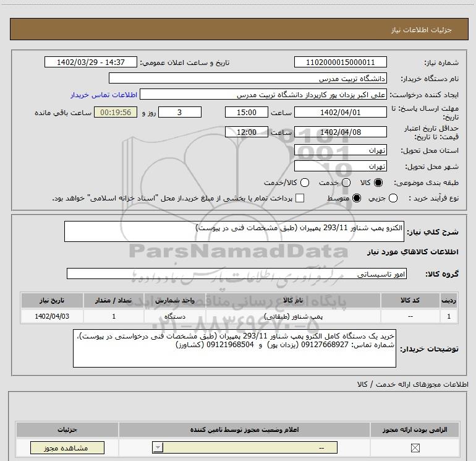Click the شماره نیاز field 1102000015000011
476x461 pixels.
click(x=340, y=62)
